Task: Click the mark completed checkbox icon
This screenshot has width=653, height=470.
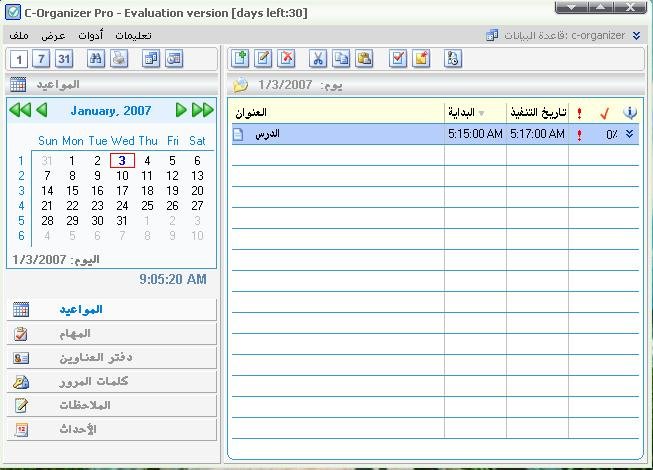Action: (398, 59)
